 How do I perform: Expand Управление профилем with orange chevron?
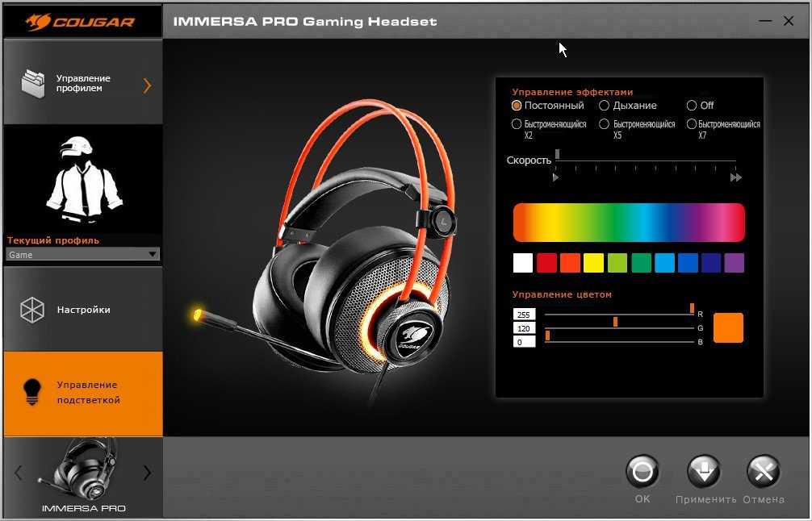click(147, 85)
